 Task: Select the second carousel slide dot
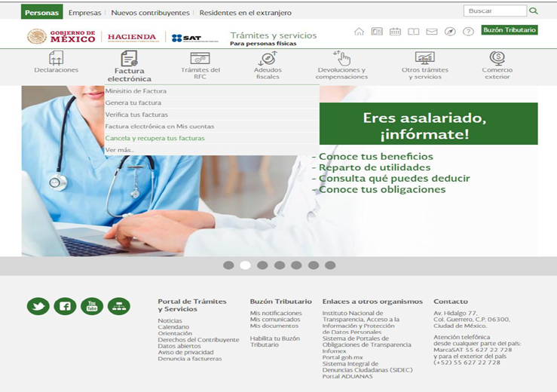(x=245, y=265)
